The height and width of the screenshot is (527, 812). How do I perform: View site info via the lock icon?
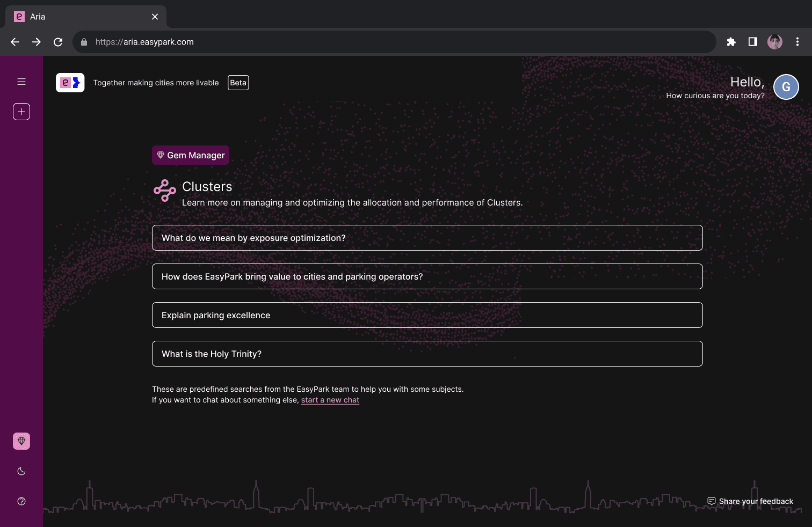(84, 42)
